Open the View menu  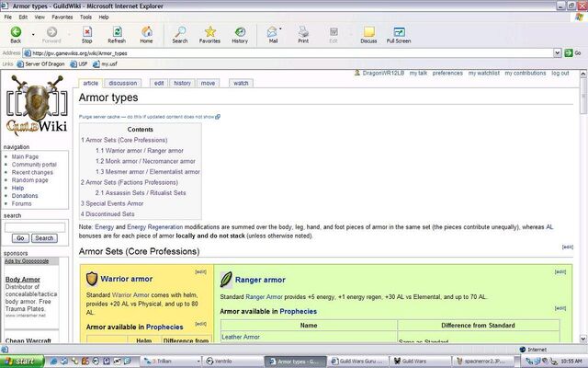40,17
